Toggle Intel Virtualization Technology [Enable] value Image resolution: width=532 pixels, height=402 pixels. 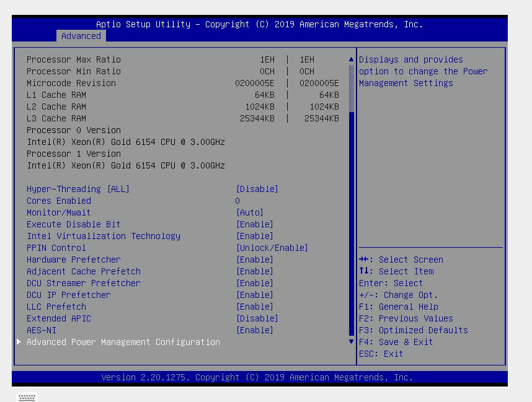255,236
